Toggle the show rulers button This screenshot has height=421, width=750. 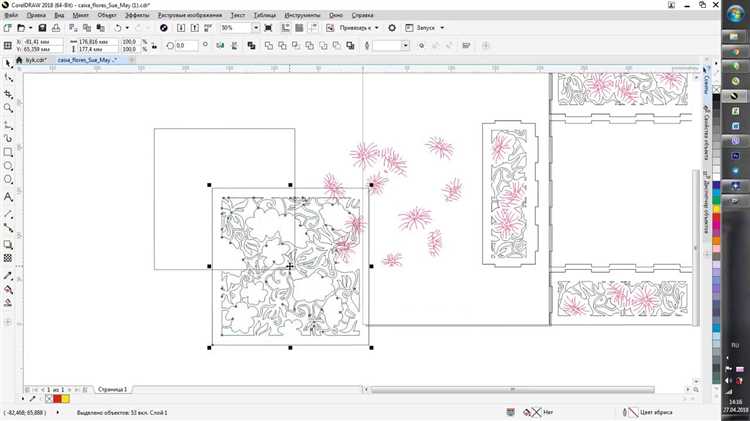pyautogui.click(x=286, y=28)
